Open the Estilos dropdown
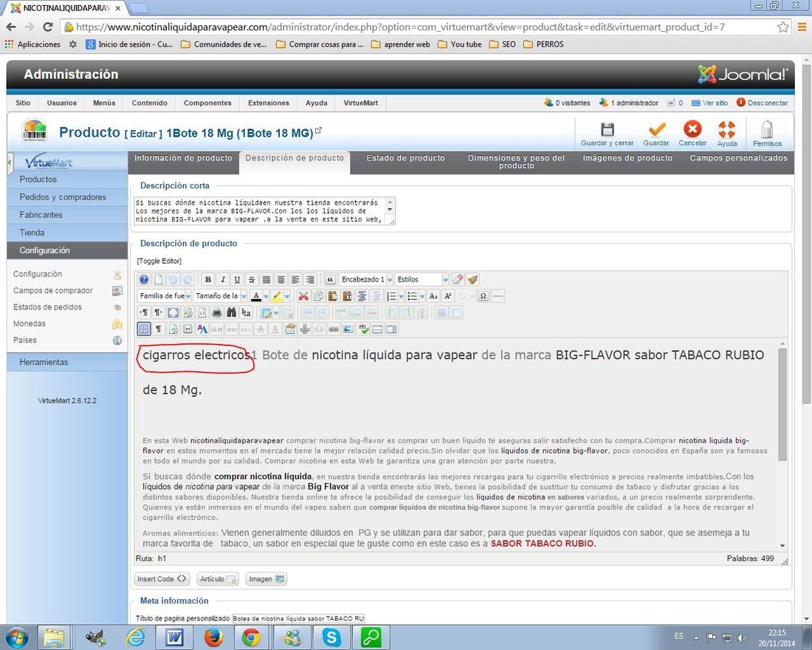Viewport: 812px width, 650px height. point(422,279)
